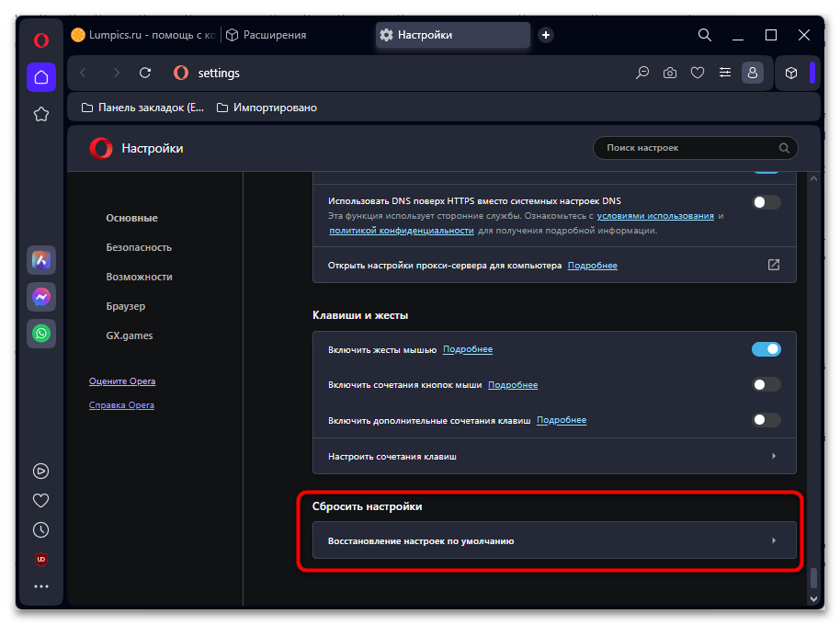This screenshot has height=625, width=840.
Task: Open 'Подробнее' link for mouse gestures
Action: 468,349
